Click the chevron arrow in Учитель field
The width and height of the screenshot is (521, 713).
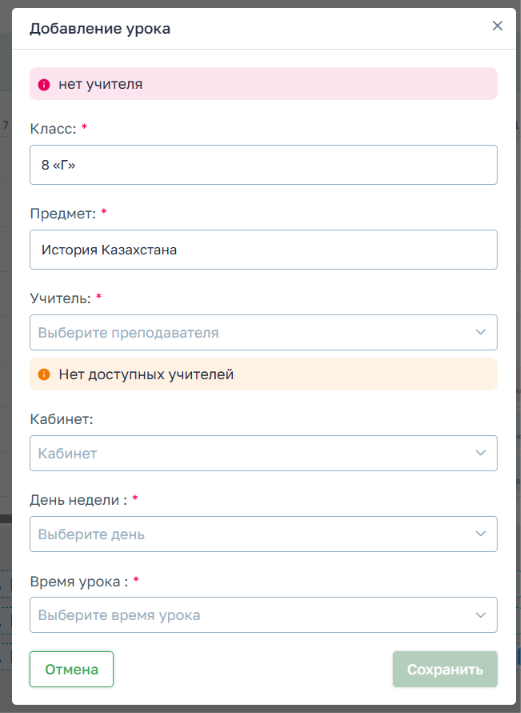(481, 332)
